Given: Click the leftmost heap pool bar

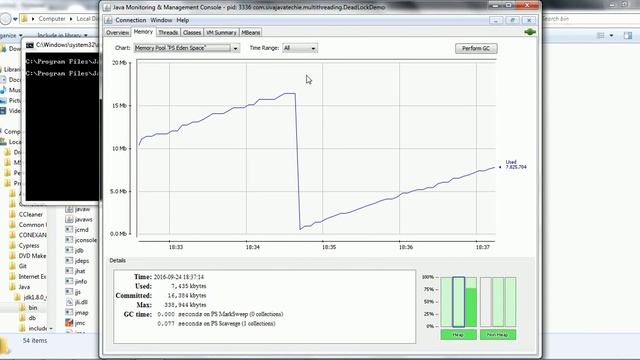Looking at the screenshot, I should click(446, 302).
